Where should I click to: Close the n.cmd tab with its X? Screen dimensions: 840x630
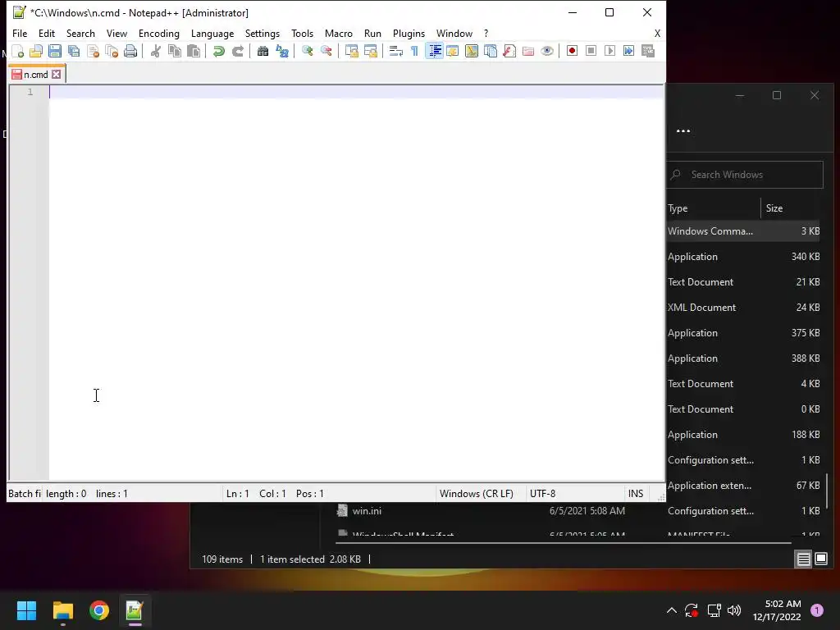click(57, 75)
